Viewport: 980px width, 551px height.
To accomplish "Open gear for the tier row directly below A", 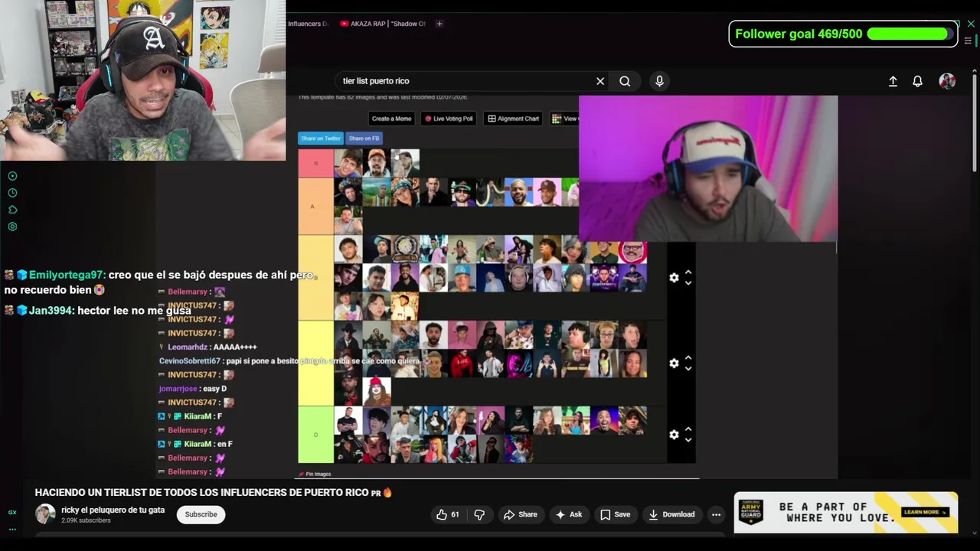I will (674, 278).
